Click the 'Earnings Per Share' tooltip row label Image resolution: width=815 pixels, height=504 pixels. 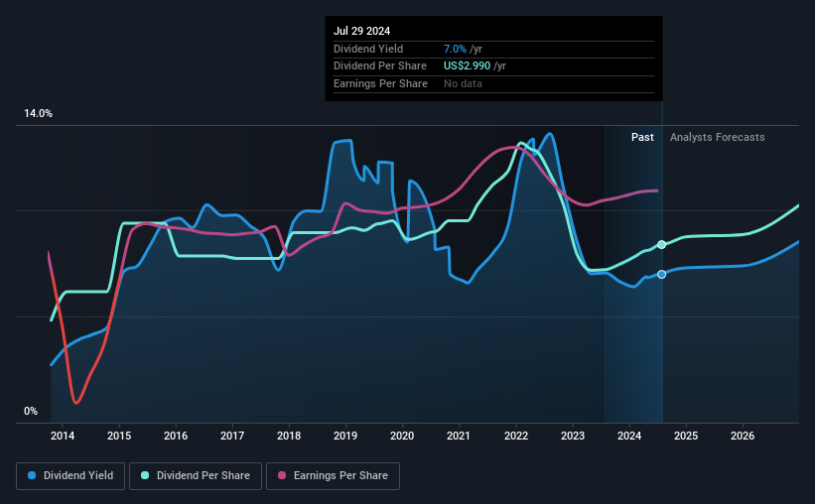coord(380,83)
